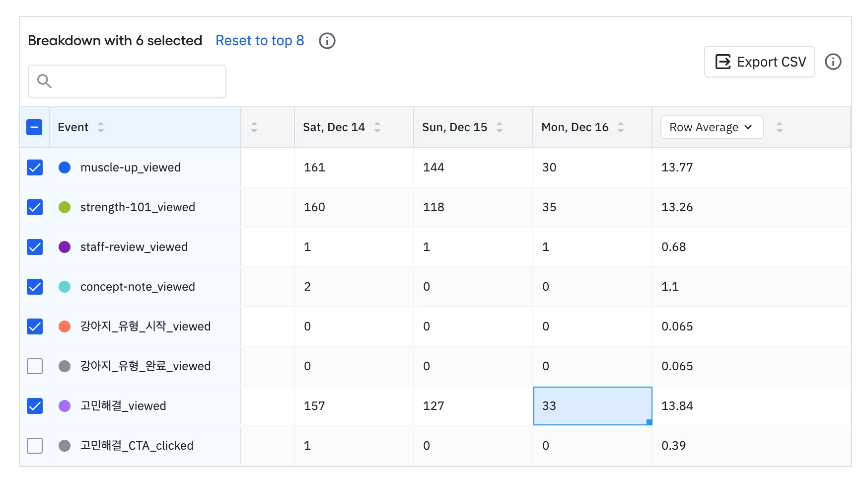This screenshot has height=485, width=868.
Task: Sort by the Event column arrows
Action: 101,127
